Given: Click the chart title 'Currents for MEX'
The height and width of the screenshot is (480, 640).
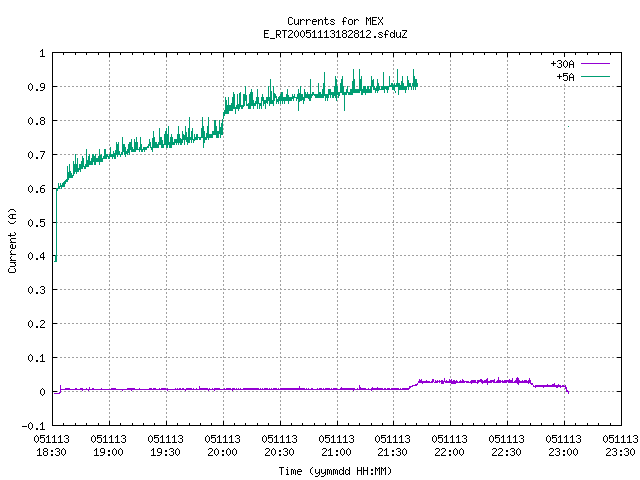Looking at the screenshot, I should pyautogui.click(x=335, y=21).
